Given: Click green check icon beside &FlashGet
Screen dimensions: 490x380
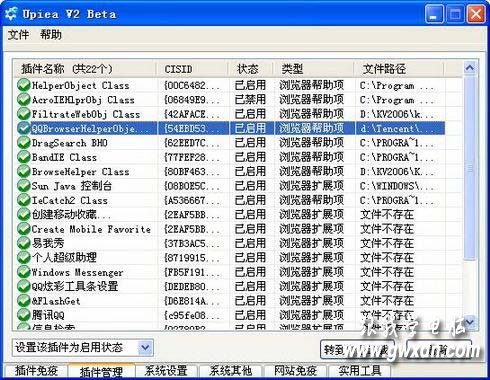Looking at the screenshot, I should coord(24,301).
